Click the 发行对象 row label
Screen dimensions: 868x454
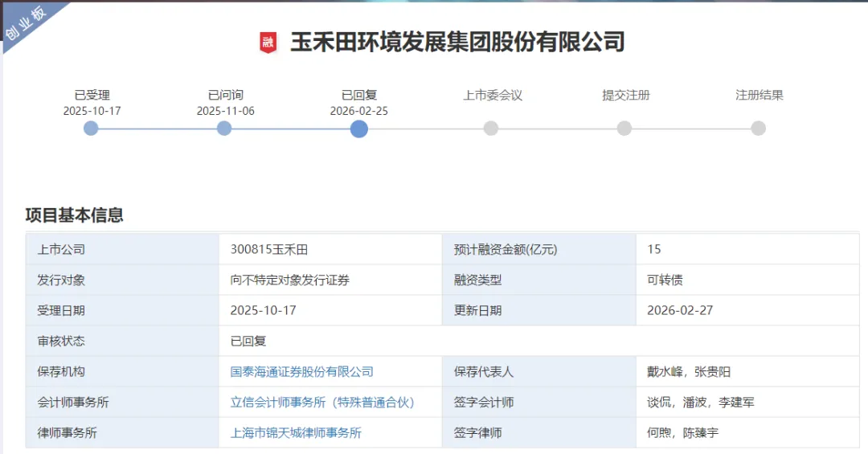[x=61, y=280]
